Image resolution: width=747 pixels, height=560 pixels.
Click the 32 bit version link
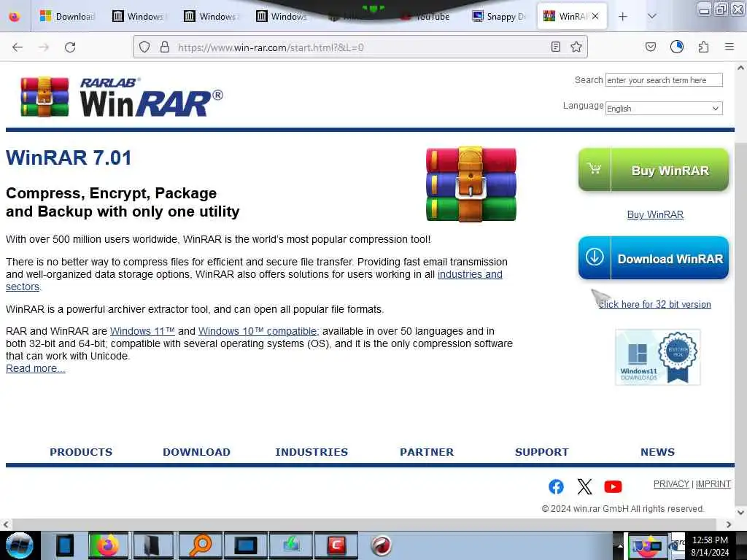click(x=654, y=304)
